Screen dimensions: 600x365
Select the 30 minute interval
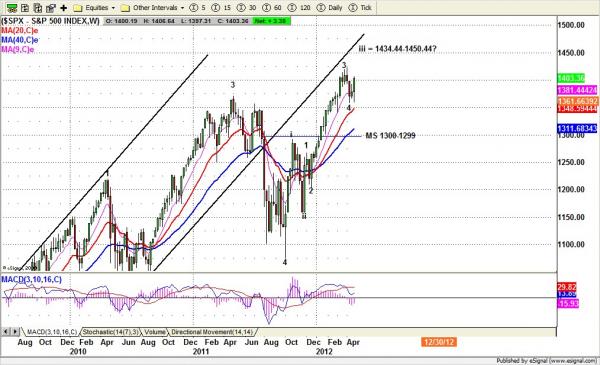(x=247, y=8)
